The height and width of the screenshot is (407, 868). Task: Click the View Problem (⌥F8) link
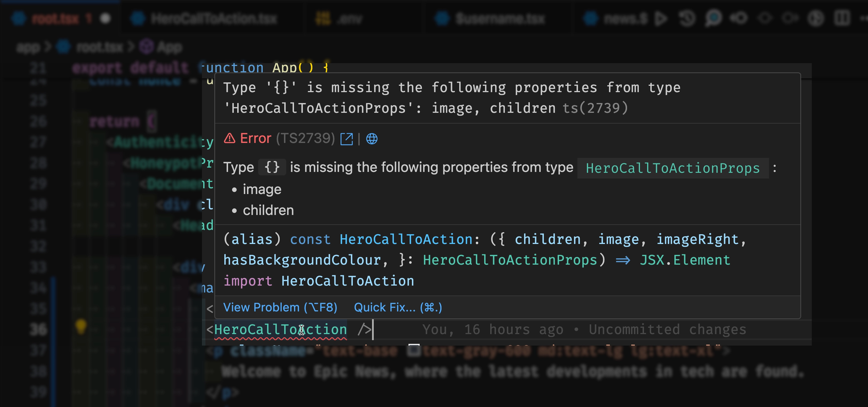pyautogui.click(x=280, y=307)
